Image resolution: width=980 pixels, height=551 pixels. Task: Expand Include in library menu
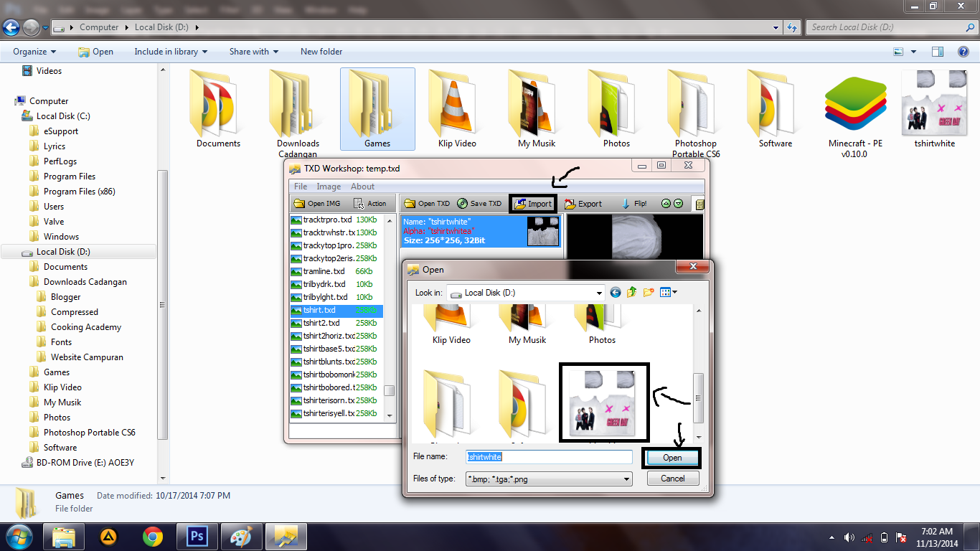tap(171, 52)
